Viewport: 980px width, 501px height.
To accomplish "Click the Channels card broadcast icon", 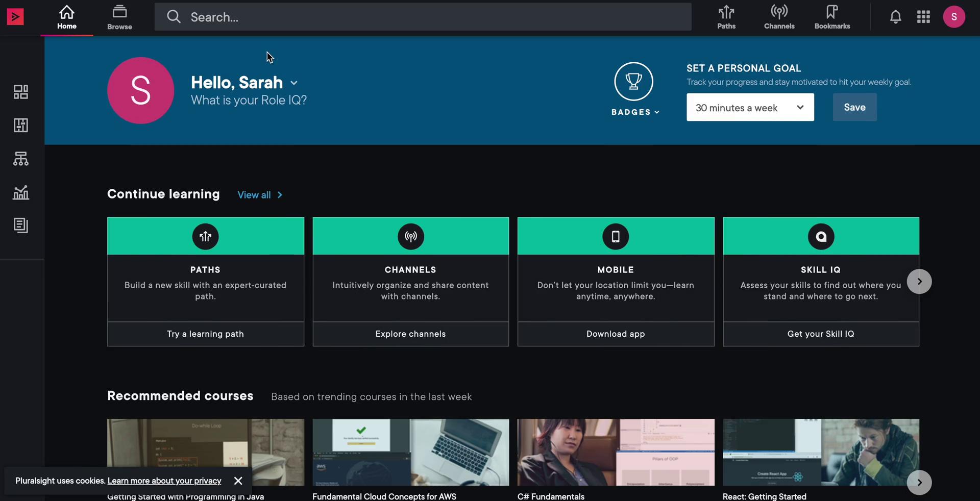I will coord(411,237).
